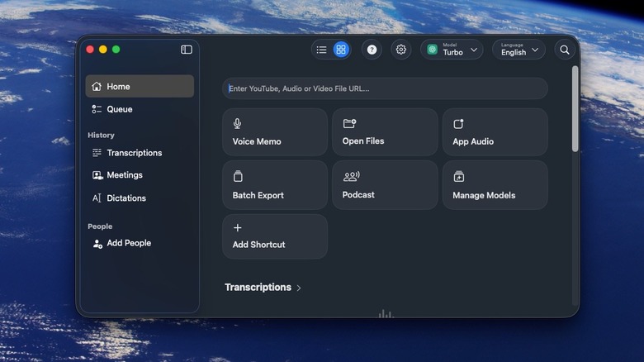Select the App Audio card
The width and height of the screenshot is (644, 362).
495,132
